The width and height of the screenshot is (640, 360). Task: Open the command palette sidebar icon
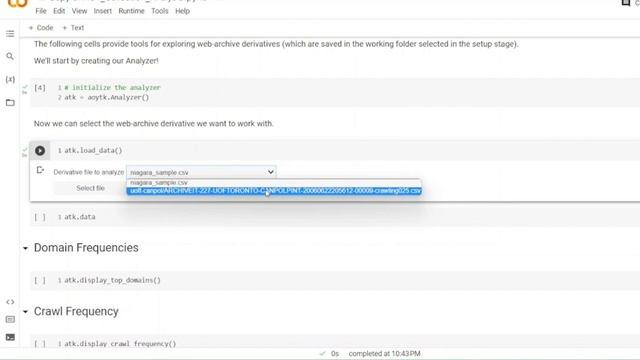point(10,320)
